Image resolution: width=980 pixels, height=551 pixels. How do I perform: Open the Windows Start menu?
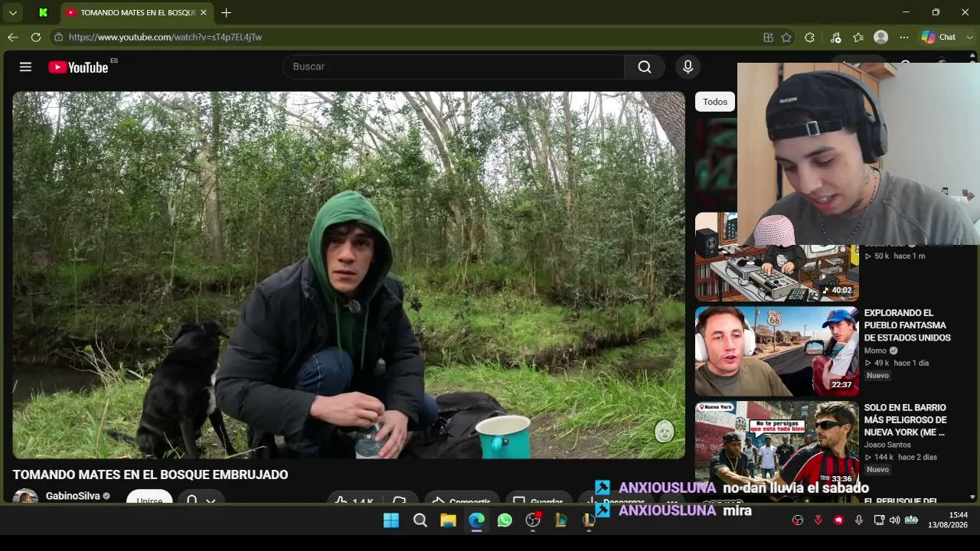pyautogui.click(x=391, y=520)
